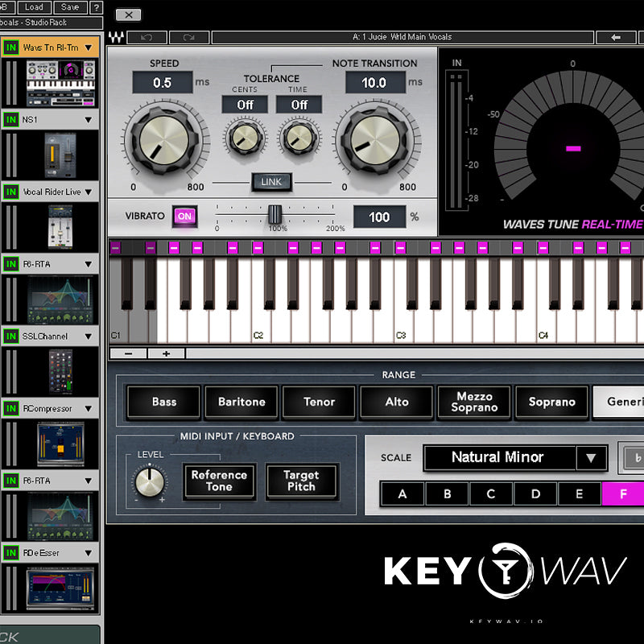Open the RCompressor slot dropdown arrow
Viewport: 644px width, 644px height.
pos(89,409)
